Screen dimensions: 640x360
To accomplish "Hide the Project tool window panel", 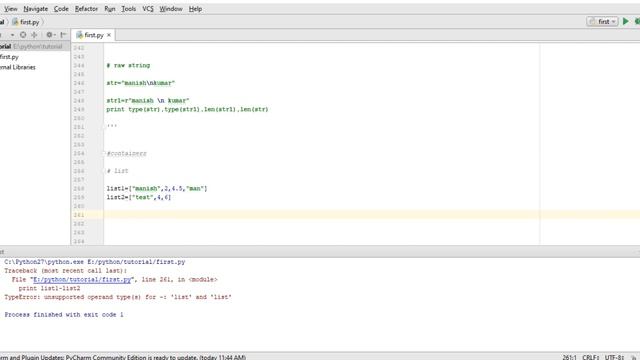I will coord(63,35).
